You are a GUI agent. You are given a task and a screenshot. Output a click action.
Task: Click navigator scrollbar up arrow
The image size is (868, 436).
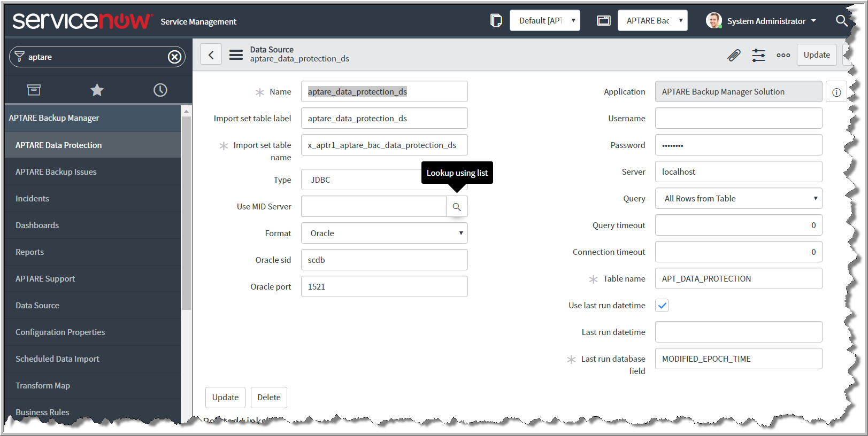coord(186,111)
